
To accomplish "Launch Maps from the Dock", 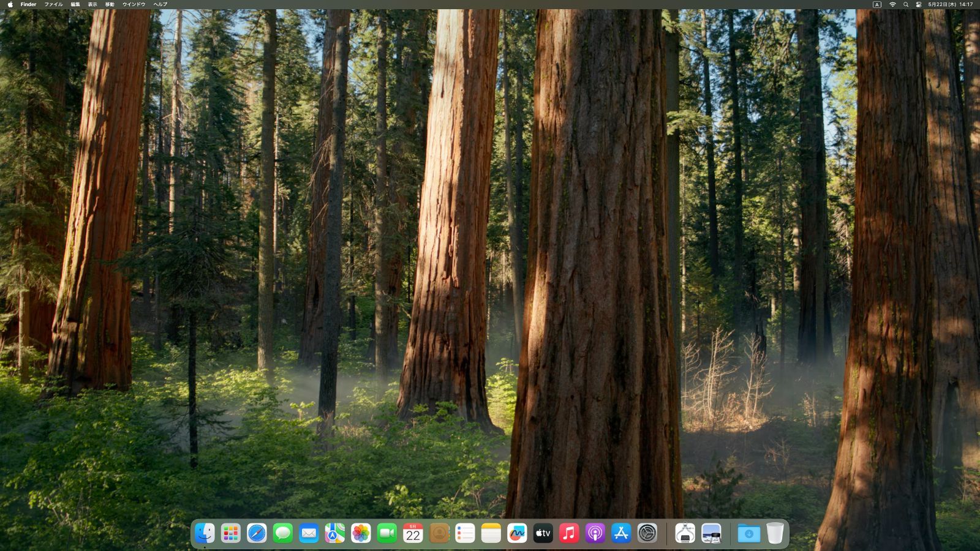I will coord(335,533).
